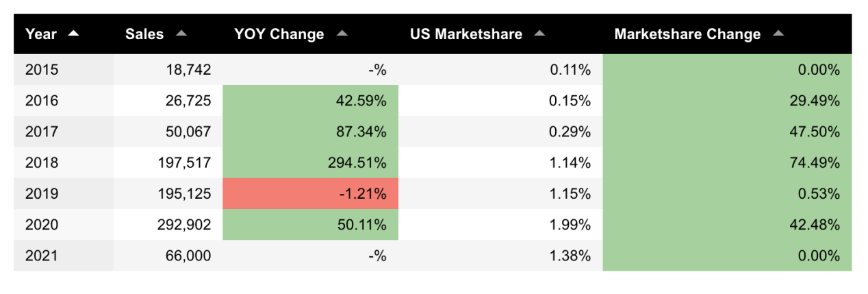Sort by YOY Change using its arrow
The height and width of the screenshot is (294, 868).
(342, 33)
